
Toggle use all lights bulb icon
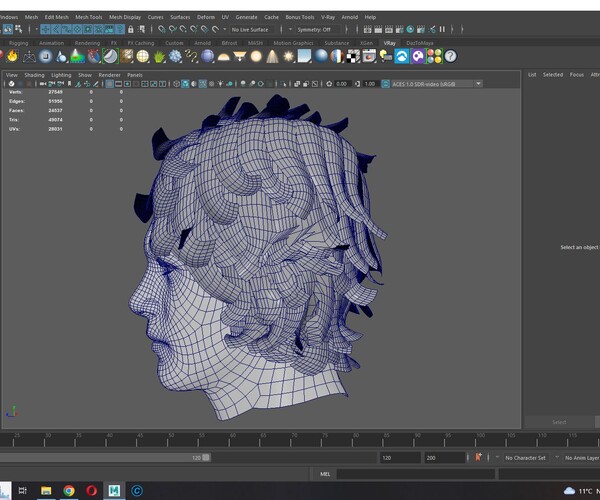pyautogui.click(x=220, y=84)
